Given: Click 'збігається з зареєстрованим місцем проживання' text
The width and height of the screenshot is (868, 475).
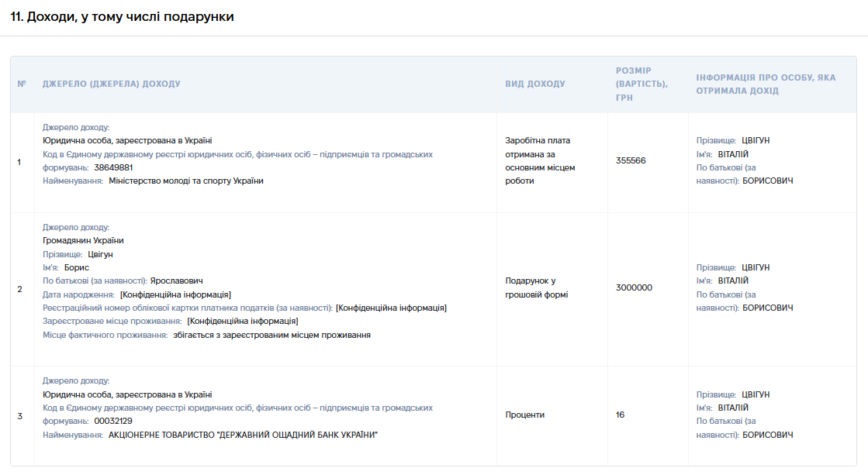Looking at the screenshot, I should (x=271, y=335).
